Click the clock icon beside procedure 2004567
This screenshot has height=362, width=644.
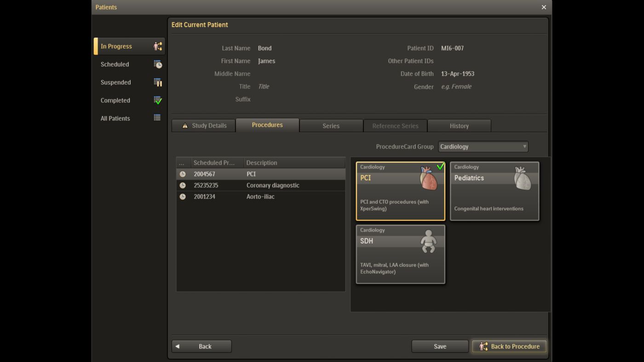click(183, 174)
